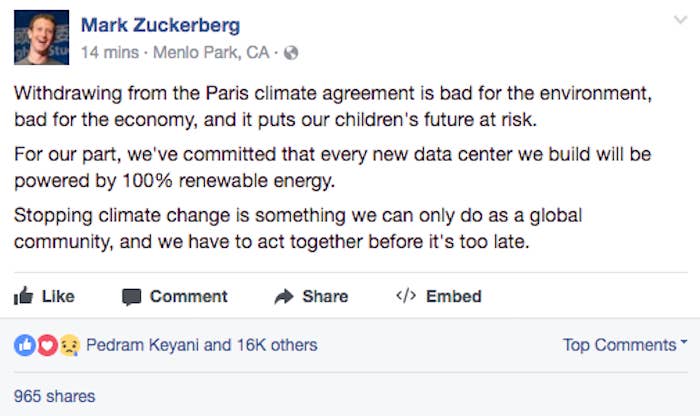Image resolution: width=700 pixels, height=416 pixels.
Task: Open the 14 mins timestamp link
Action: coord(110,53)
